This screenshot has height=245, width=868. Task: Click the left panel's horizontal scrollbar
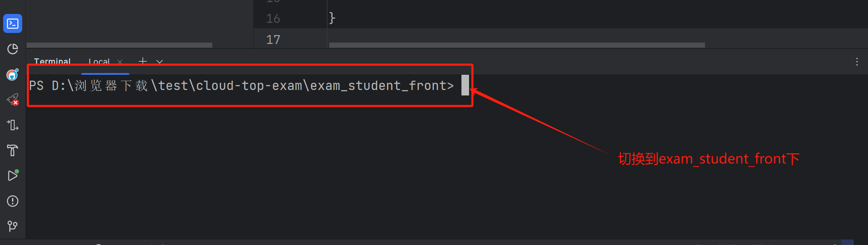119,45
